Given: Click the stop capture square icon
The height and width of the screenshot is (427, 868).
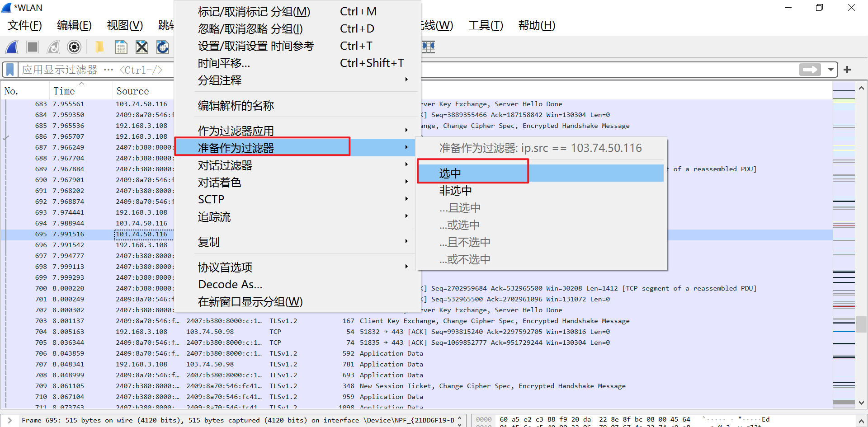Looking at the screenshot, I should tap(33, 47).
